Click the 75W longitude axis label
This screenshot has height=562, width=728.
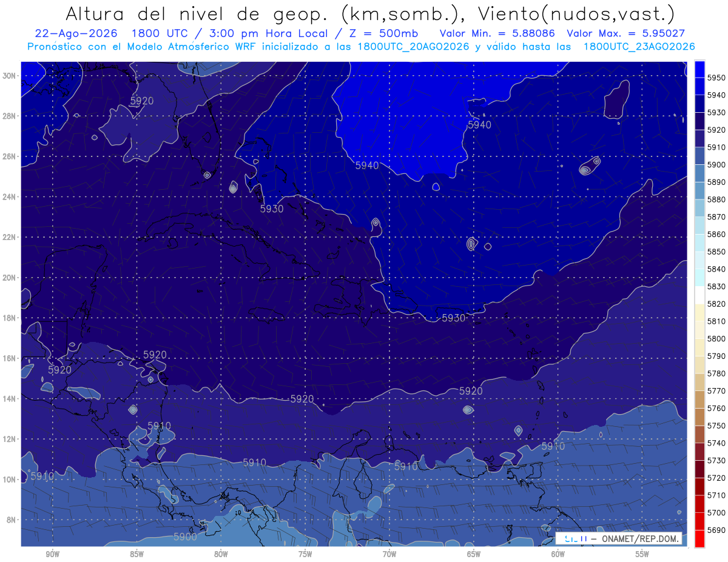[305, 554]
